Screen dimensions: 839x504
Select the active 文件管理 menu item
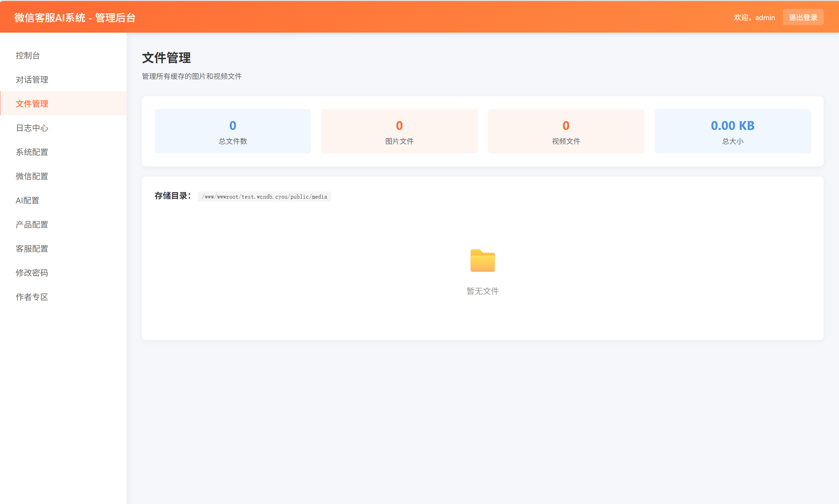point(32,103)
